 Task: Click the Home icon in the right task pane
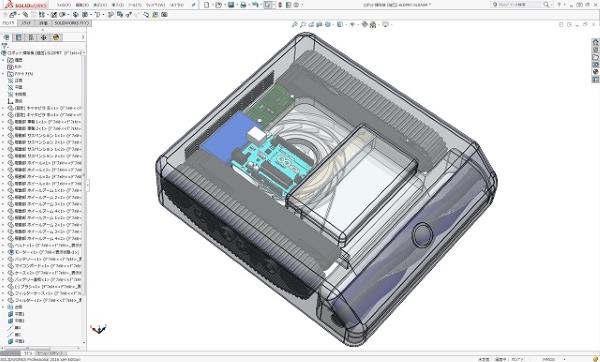point(595,42)
